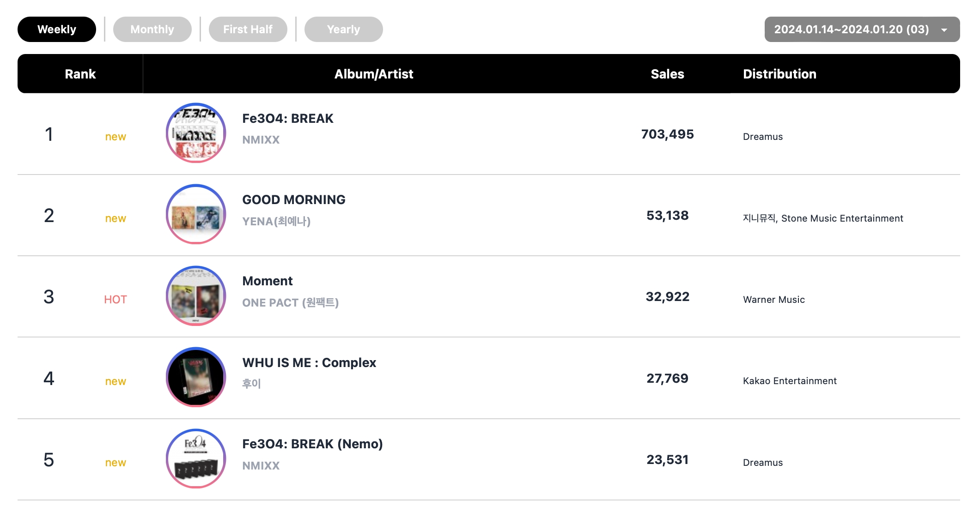
Task: Open the Moment album cover image
Action: (x=196, y=296)
